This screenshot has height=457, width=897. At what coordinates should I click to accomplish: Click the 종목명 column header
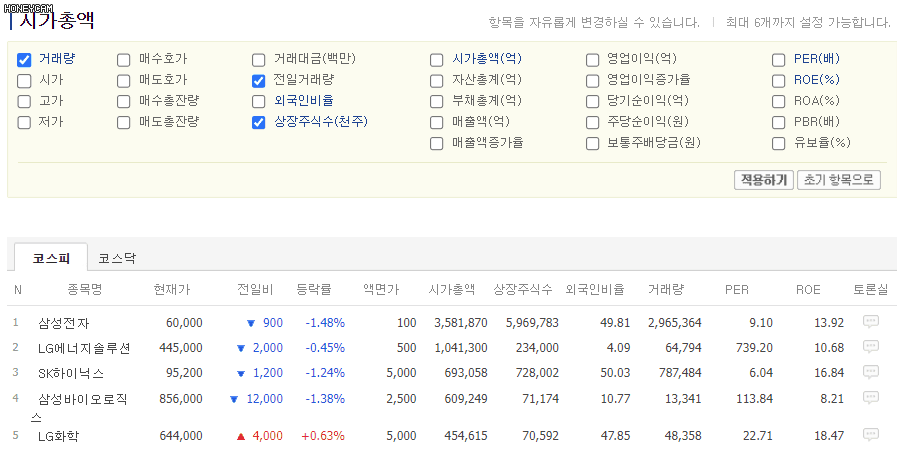pyautogui.click(x=85, y=290)
